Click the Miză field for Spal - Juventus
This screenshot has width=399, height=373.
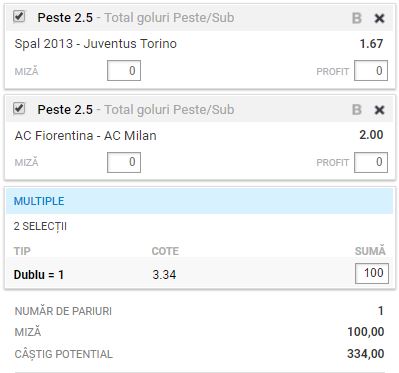tap(124, 71)
